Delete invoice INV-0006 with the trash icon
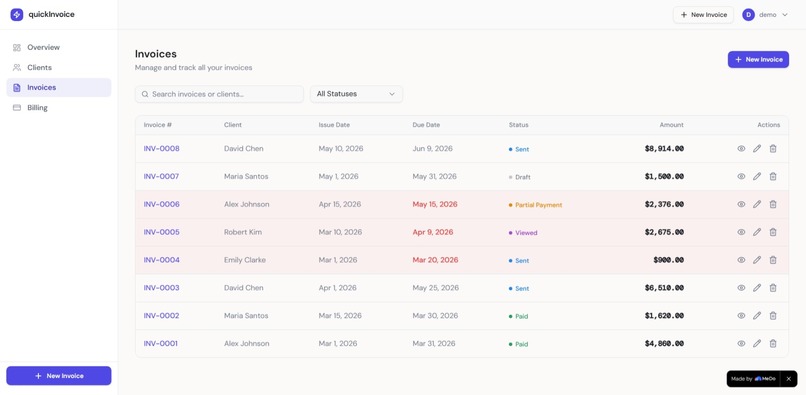 point(773,204)
